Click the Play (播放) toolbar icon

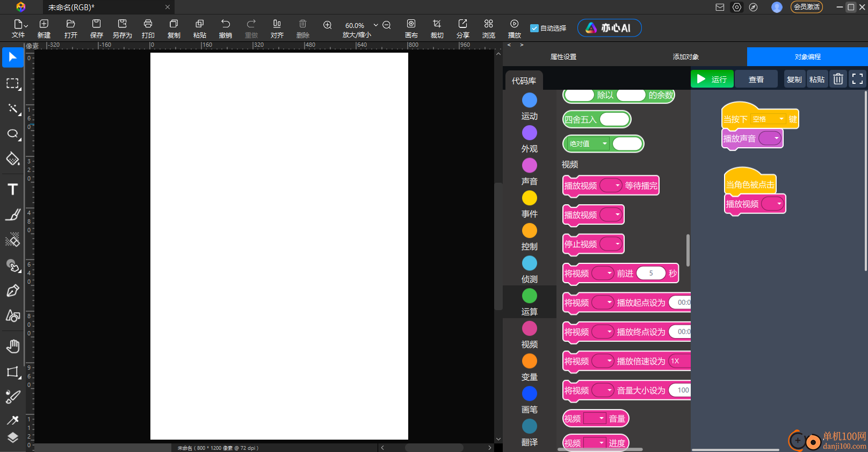[x=515, y=28]
